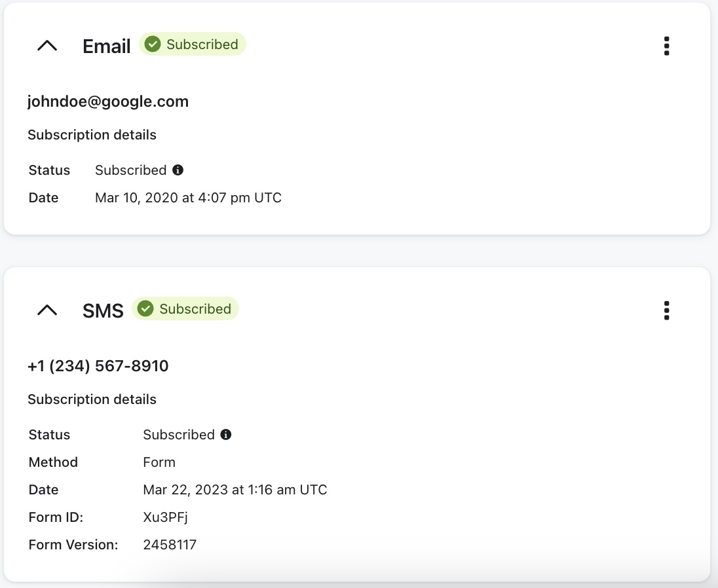
Task: Click the info icon beside SMS Subscribed status
Action: 226,434
